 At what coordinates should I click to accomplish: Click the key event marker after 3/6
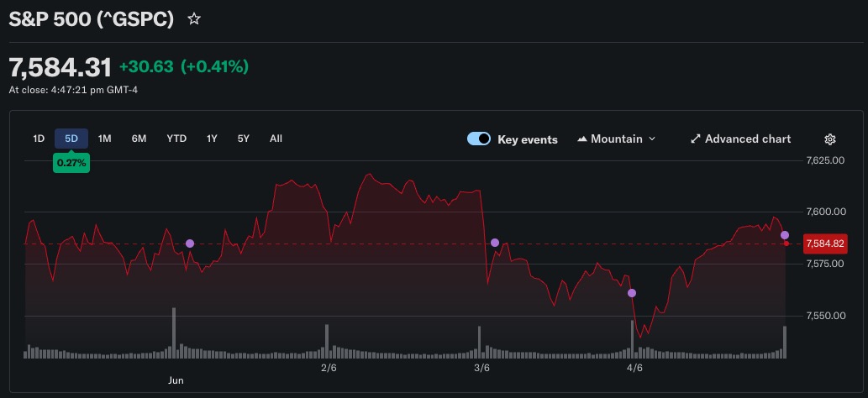[x=495, y=243]
